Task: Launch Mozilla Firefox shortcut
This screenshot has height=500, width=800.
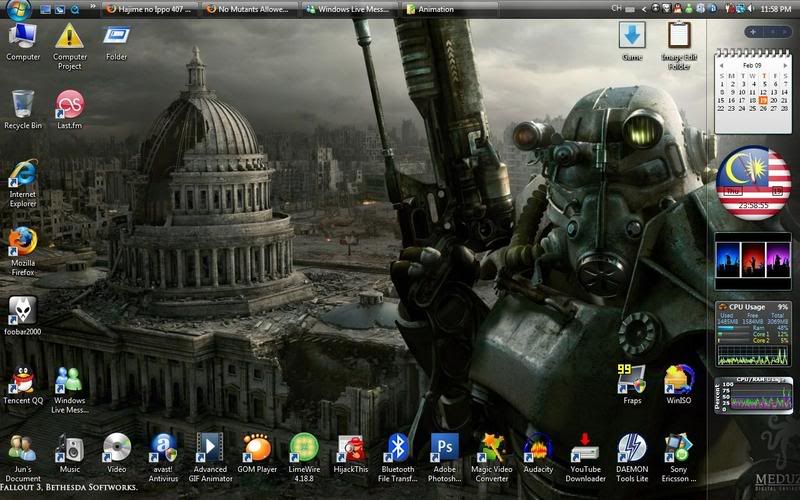Action: [x=23, y=252]
